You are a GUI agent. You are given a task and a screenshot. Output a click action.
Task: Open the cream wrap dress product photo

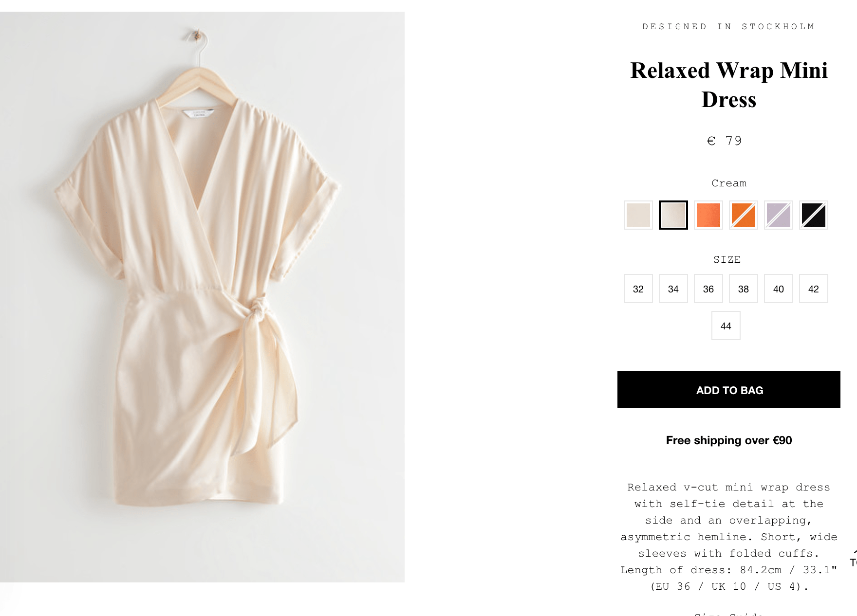[x=202, y=297]
